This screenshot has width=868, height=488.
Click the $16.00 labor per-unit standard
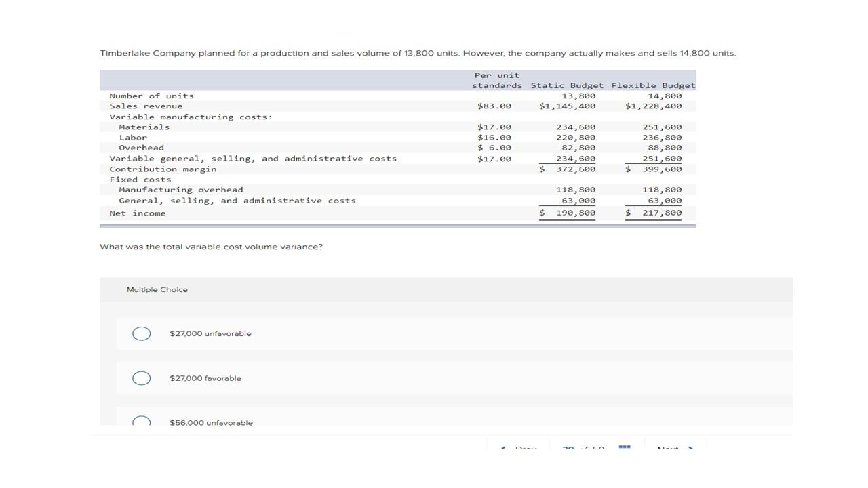click(x=494, y=138)
